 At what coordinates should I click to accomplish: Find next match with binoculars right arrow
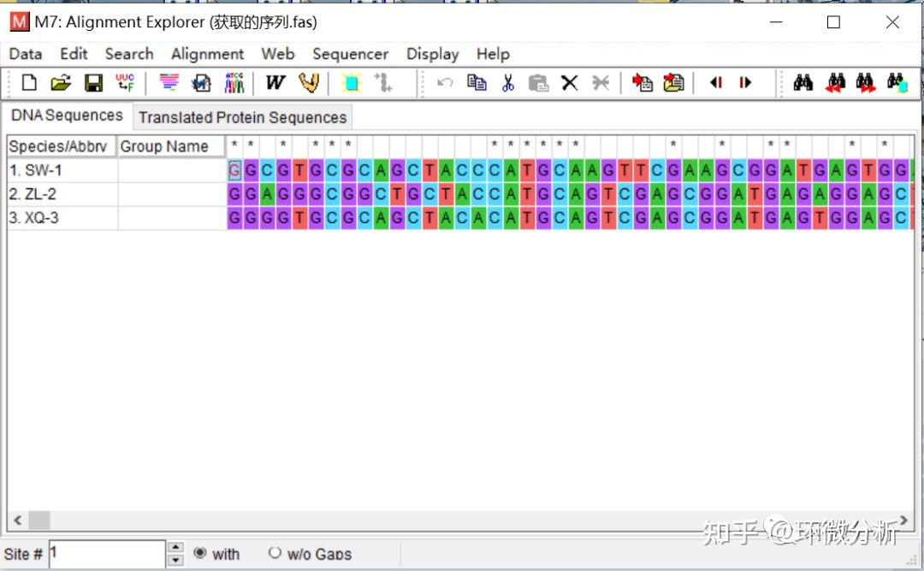865,82
